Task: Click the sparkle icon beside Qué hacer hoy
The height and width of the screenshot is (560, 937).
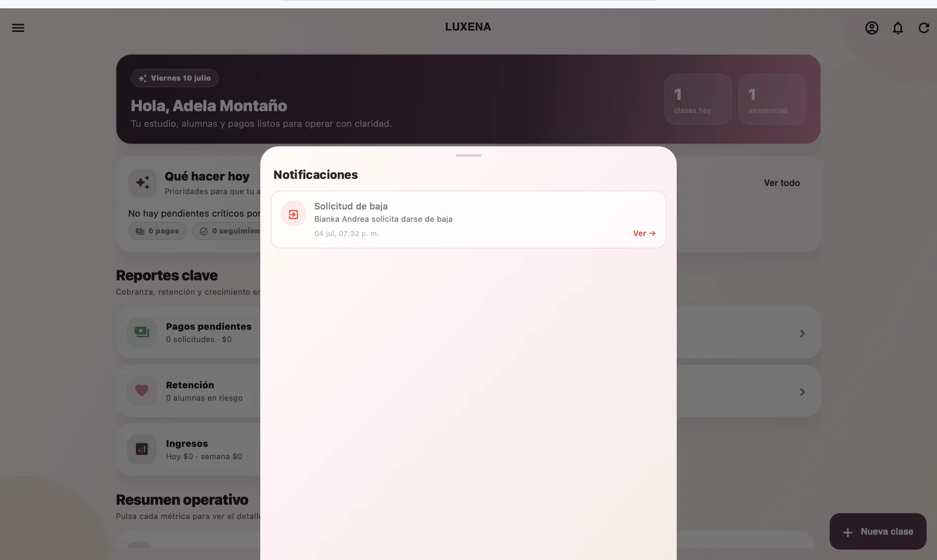Action: click(143, 183)
